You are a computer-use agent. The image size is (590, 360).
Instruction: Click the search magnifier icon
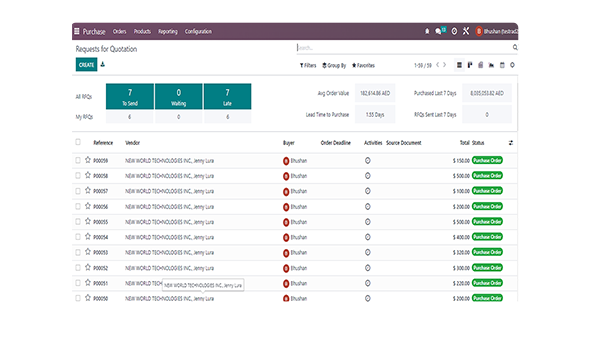515,47
